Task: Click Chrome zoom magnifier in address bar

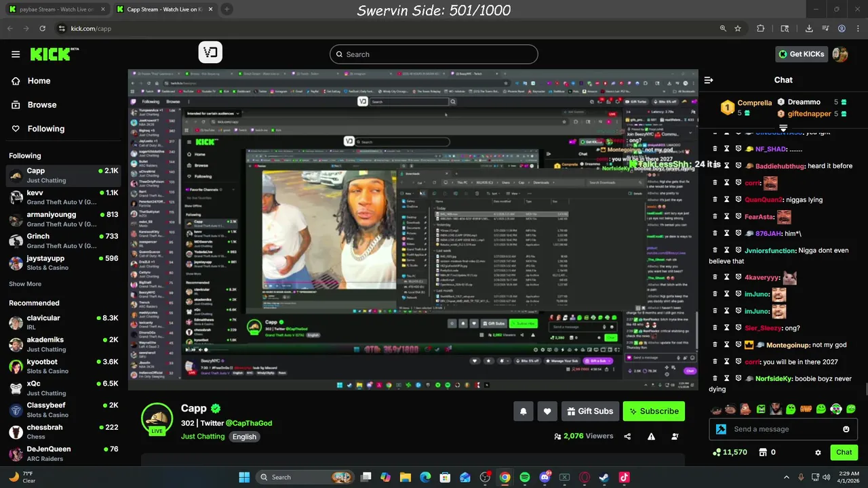Action: click(x=723, y=28)
